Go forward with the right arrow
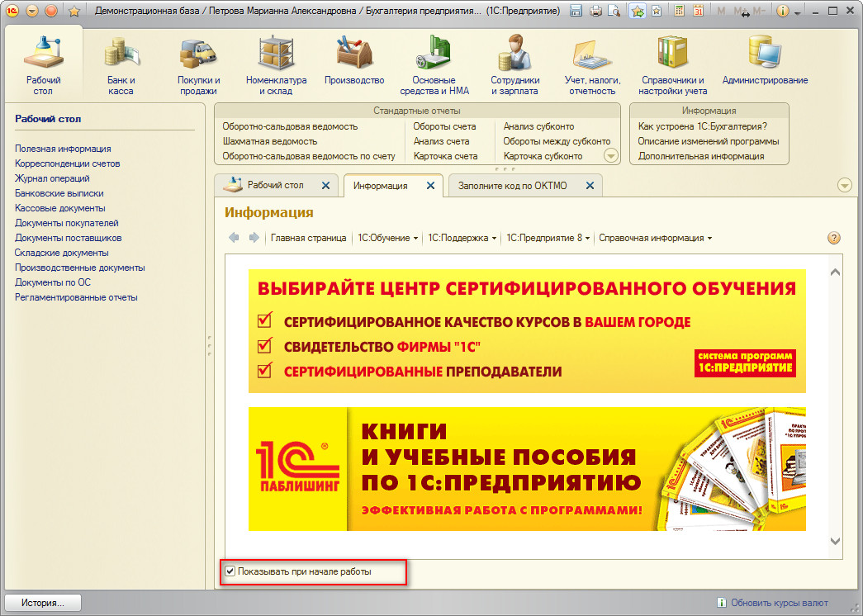This screenshot has height=616, width=863. 254,238
